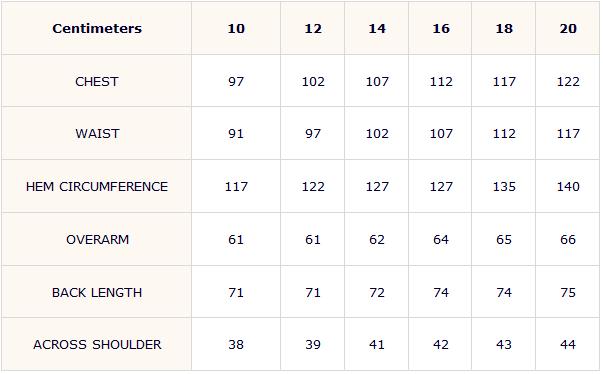Click the size 18 column header
This screenshot has height=374, width=603.
(x=504, y=28)
